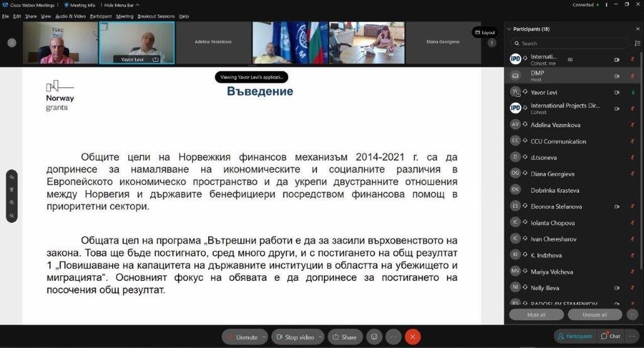644x348 pixels.
Task: End the meeting with red X button
Action: tap(413, 337)
